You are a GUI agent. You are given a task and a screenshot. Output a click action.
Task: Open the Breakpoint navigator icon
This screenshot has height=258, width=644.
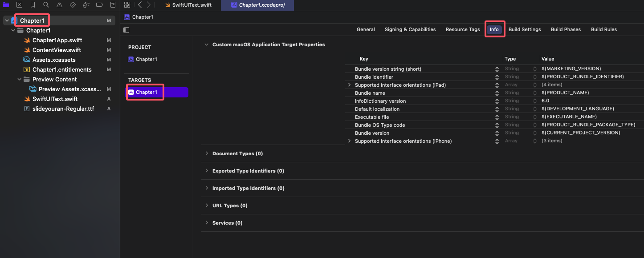click(100, 5)
